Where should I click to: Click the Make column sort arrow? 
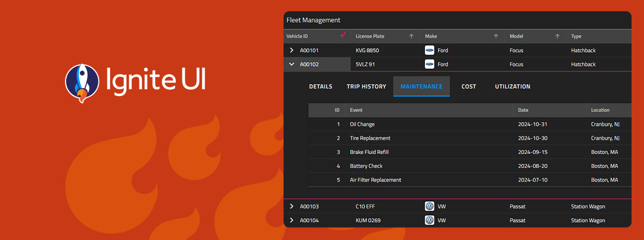pos(496,36)
